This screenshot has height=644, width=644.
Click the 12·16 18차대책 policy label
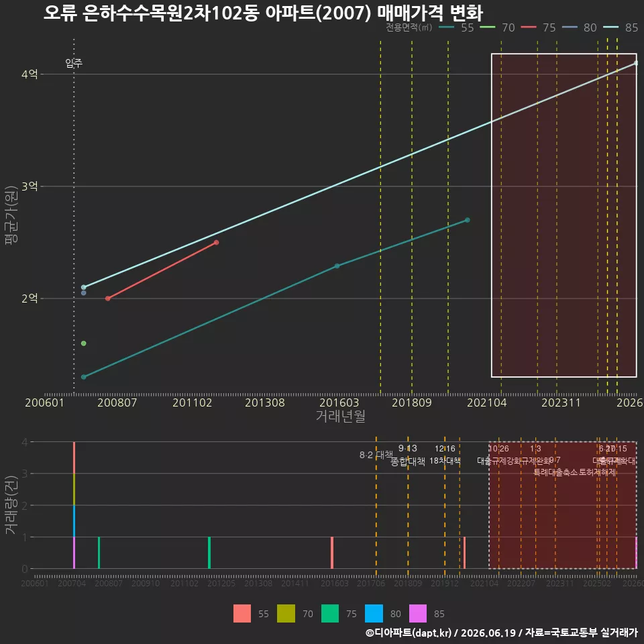click(445, 455)
